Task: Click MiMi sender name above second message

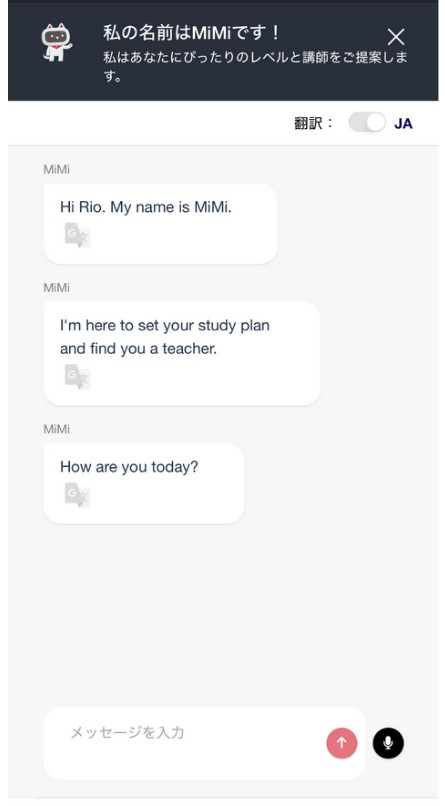Action: tap(57, 287)
